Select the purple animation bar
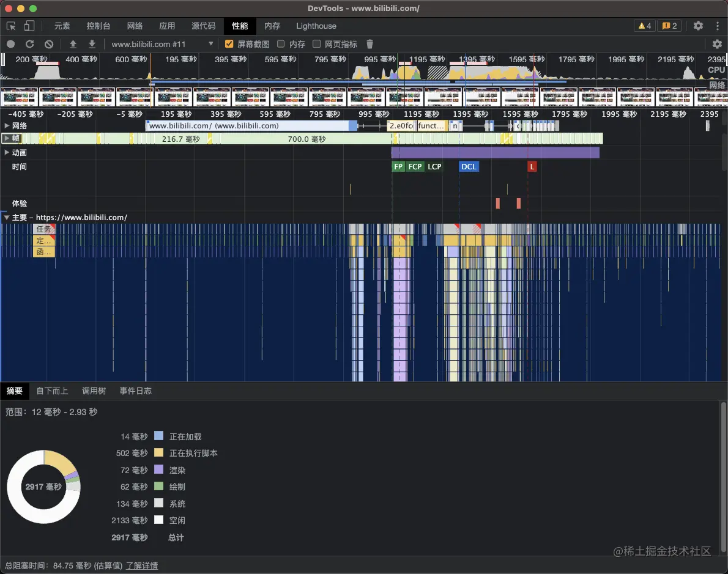 [495, 153]
